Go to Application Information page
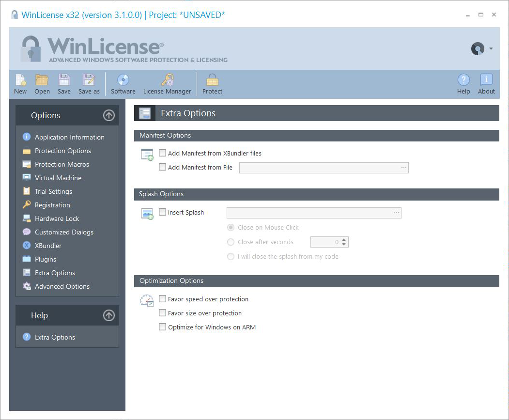 pyautogui.click(x=69, y=137)
